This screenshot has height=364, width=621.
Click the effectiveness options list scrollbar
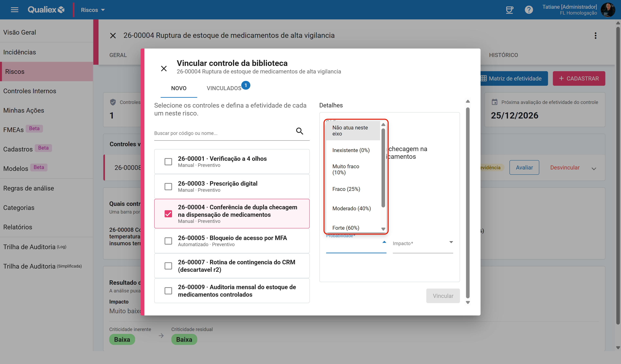coord(383,168)
